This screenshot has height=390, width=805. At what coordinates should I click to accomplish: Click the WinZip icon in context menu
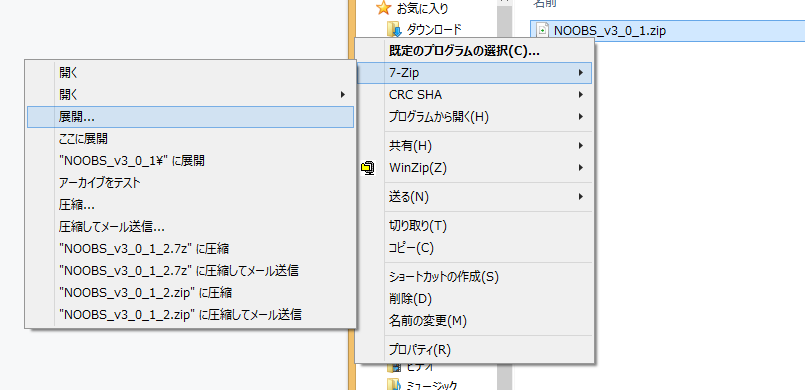[368, 167]
